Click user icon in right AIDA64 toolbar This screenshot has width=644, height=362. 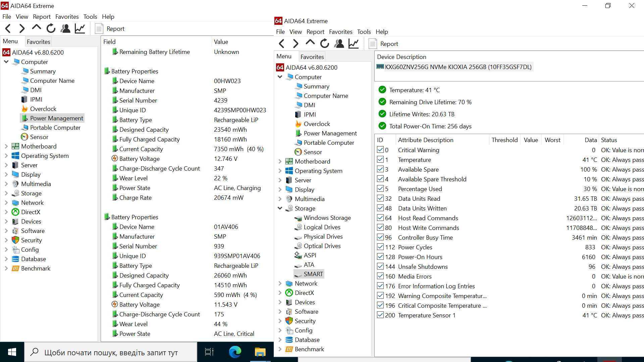tap(339, 44)
